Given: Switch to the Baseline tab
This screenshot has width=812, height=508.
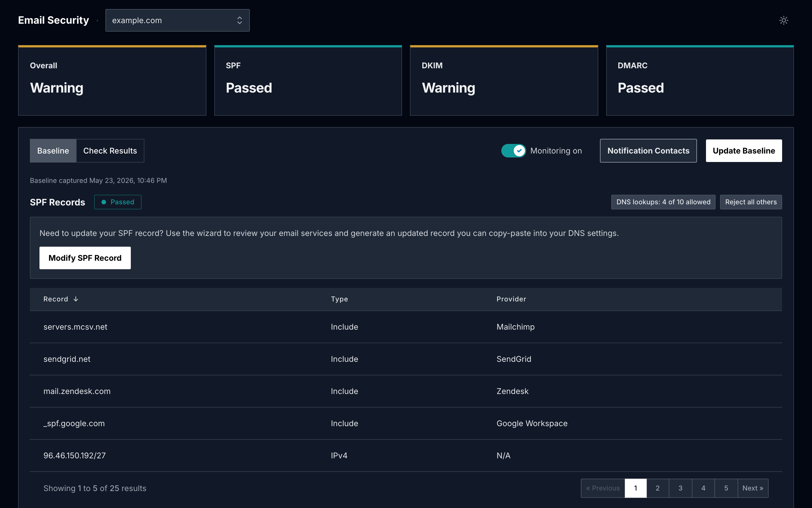Looking at the screenshot, I should pos(53,151).
